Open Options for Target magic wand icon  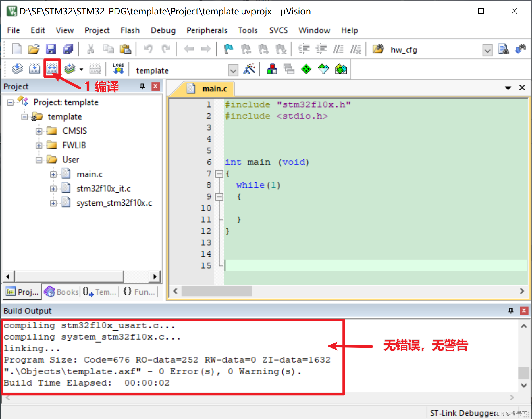click(249, 69)
